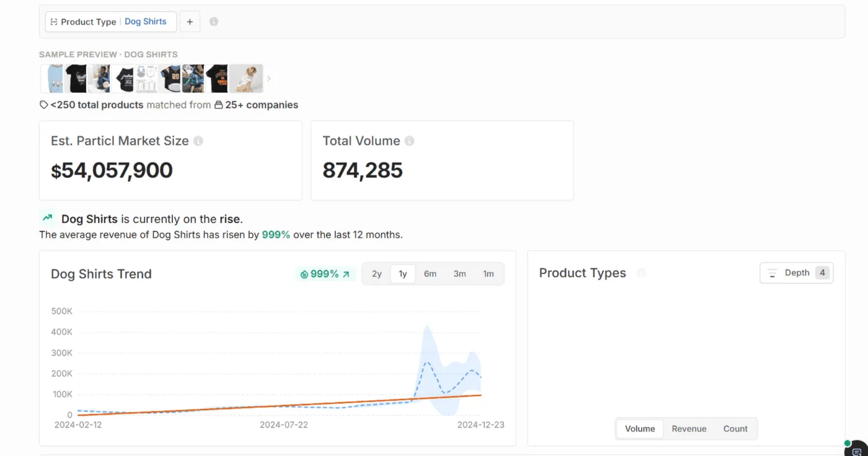Click info icon next to Est. Particl Market Size

[198, 141]
